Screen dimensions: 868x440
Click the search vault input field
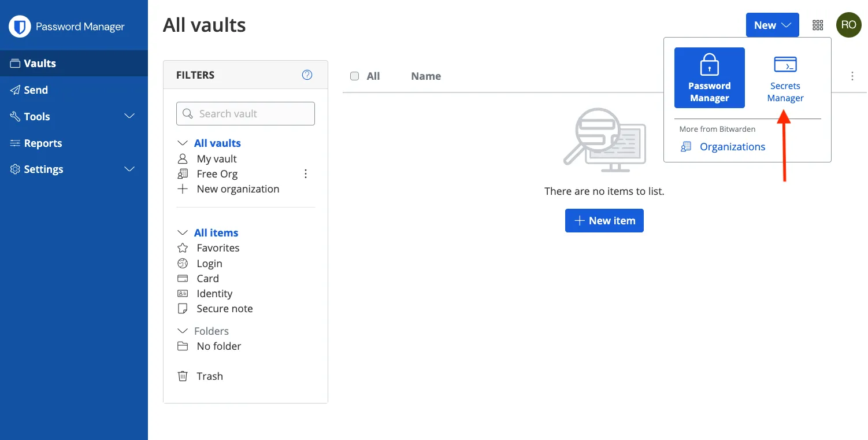pos(245,113)
